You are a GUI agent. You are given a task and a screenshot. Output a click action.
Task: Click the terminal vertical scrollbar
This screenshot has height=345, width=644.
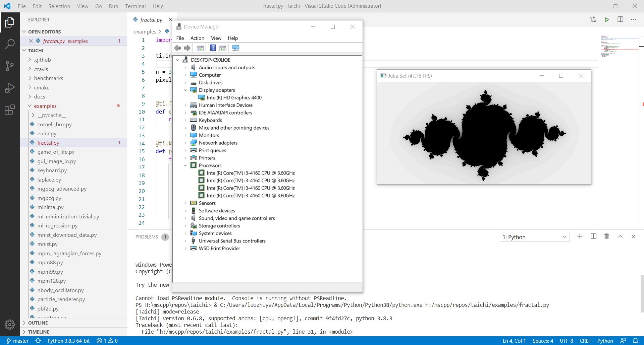pyautogui.click(x=642, y=293)
